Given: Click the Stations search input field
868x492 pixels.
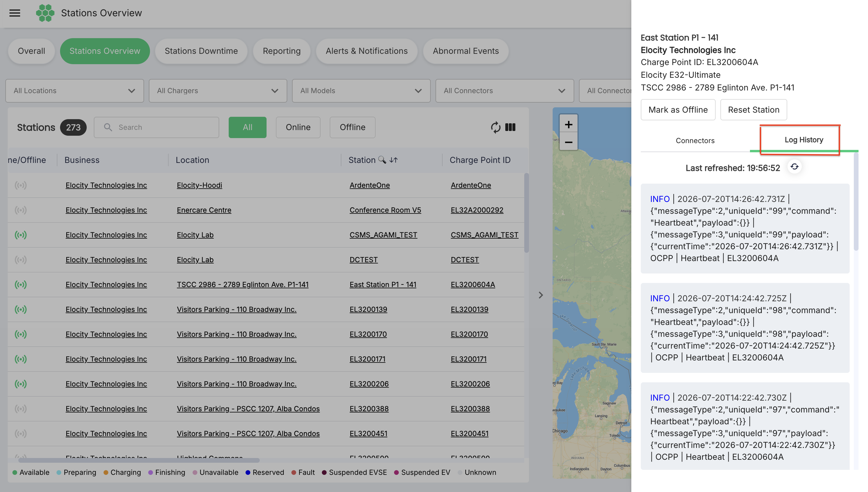Looking at the screenshot, I should [157, 127].
